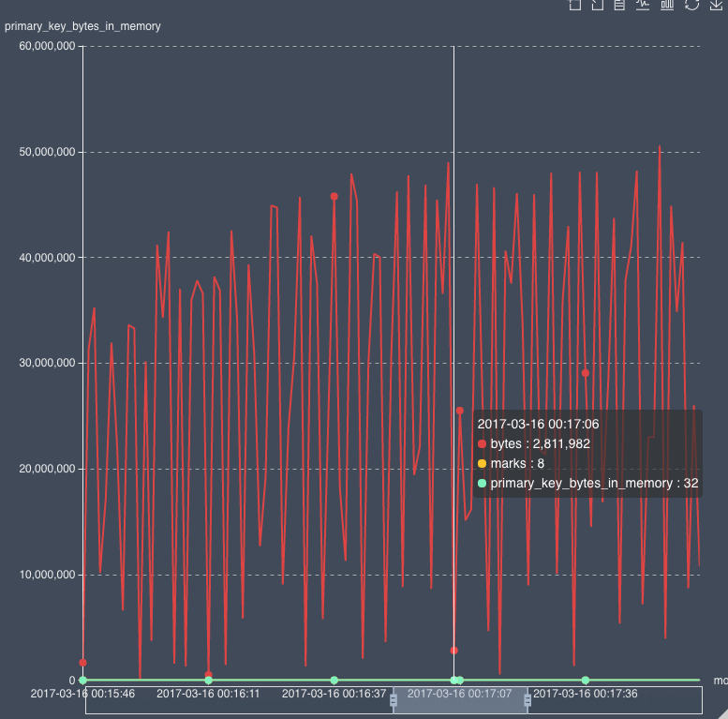Click green marker above 00:16:11 label
The height and width of the screenshot is (719, 728).
click(208, 680)
